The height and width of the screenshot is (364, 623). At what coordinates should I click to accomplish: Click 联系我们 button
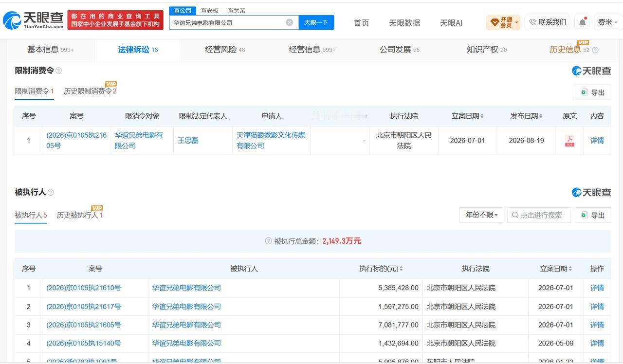[547, 22]
